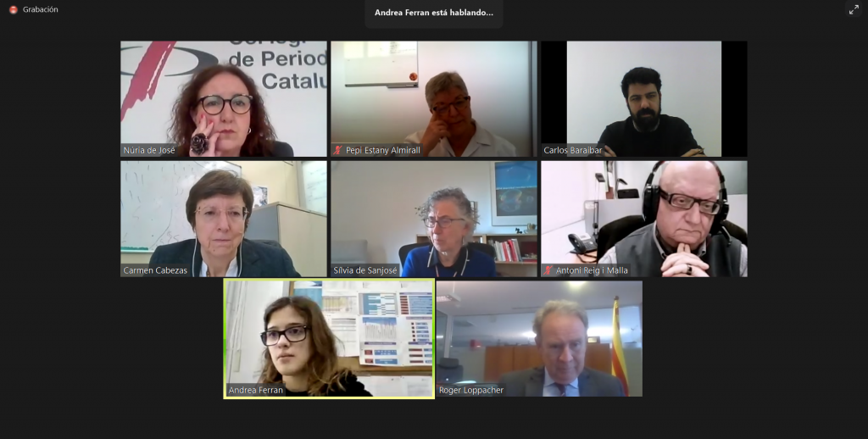
Task: Select Roger Loppacher's video tile
Action: [539, 339]
